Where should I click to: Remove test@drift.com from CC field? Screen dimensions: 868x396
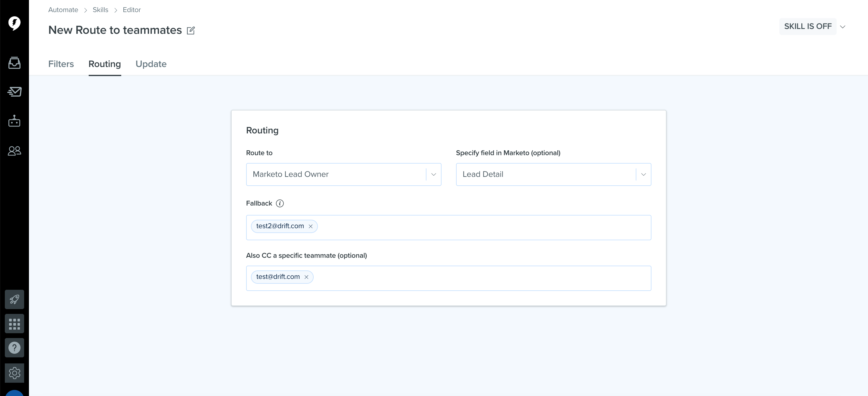click(306, 277)
